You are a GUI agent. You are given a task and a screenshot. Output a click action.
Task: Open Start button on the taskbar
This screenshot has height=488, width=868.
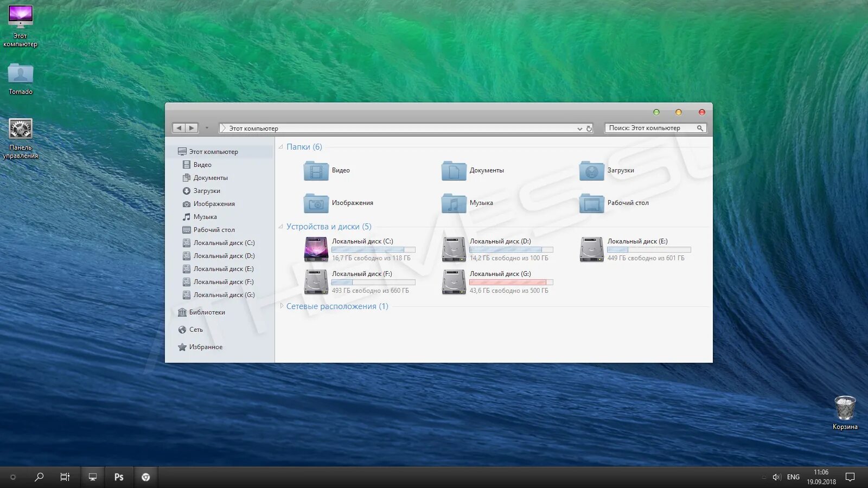(13, 477)
